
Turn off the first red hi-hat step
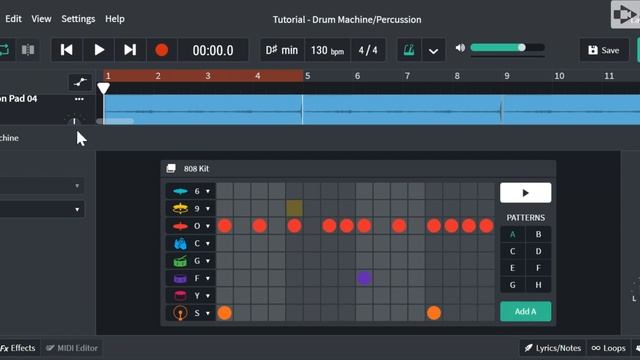224,226
